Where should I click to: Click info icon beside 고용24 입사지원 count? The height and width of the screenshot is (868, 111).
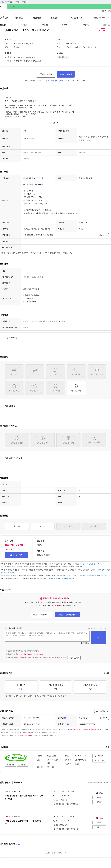coord(96,685)
